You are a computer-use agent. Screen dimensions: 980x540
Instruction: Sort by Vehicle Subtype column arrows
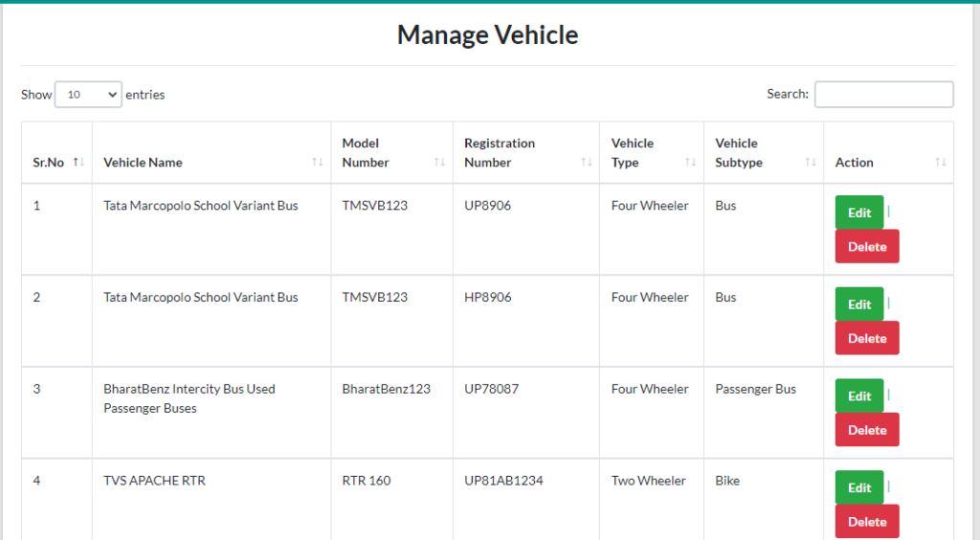pos(811,162)
